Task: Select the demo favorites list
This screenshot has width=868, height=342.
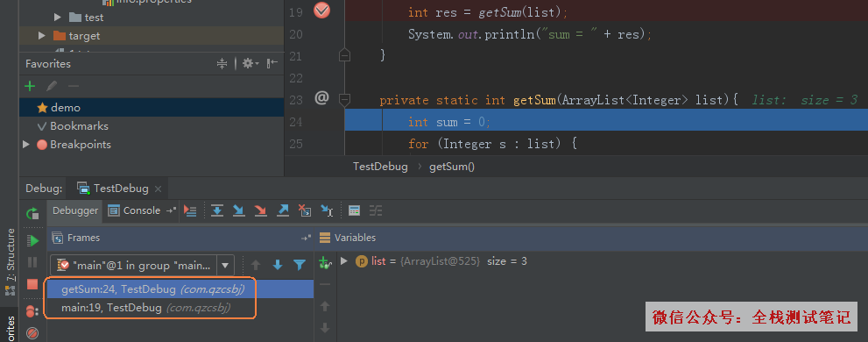Action: pyautogui.click(x=152, y=108)
